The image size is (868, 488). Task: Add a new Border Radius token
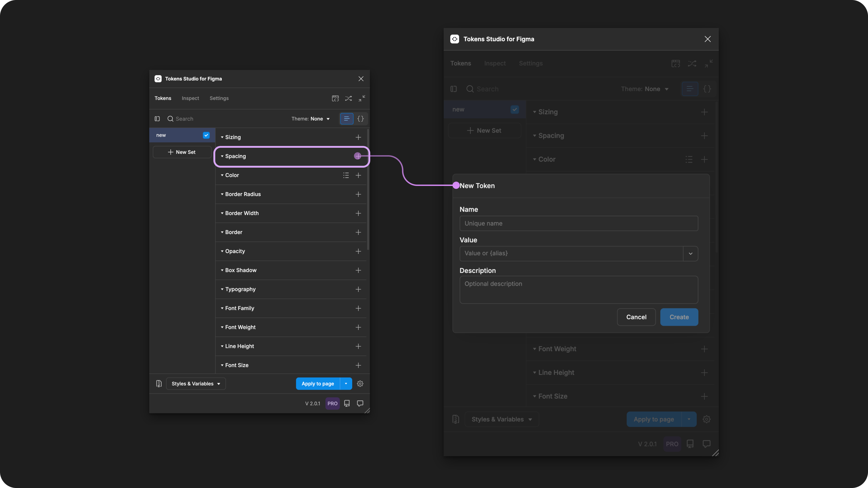[x=358, y=194]
